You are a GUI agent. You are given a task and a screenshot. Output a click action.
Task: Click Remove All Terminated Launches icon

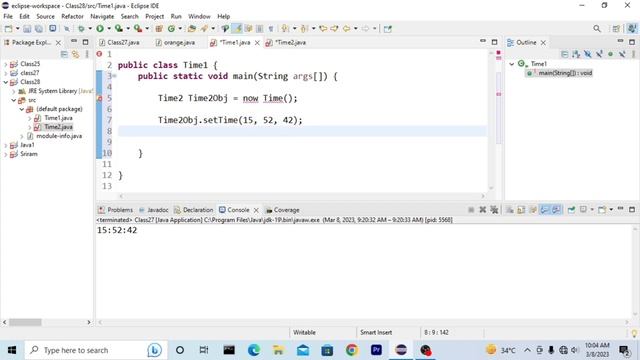[494, 210]
